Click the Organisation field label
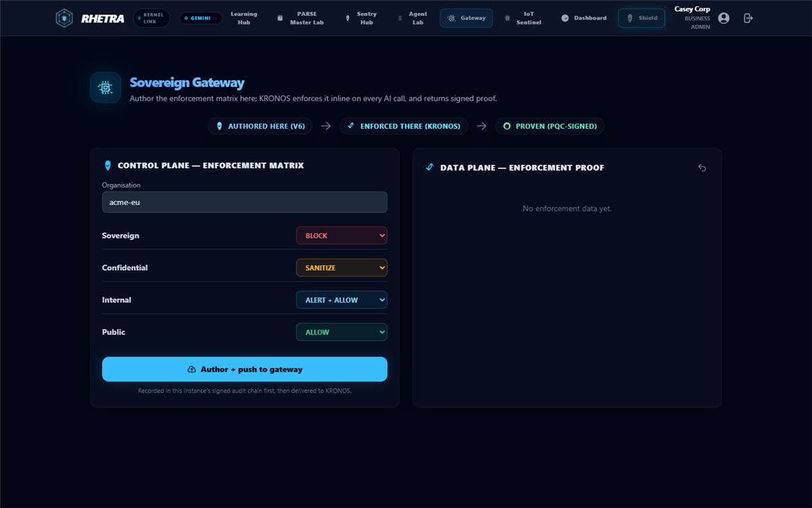Viewport: 812px width, 508px height. pos(121,185)
